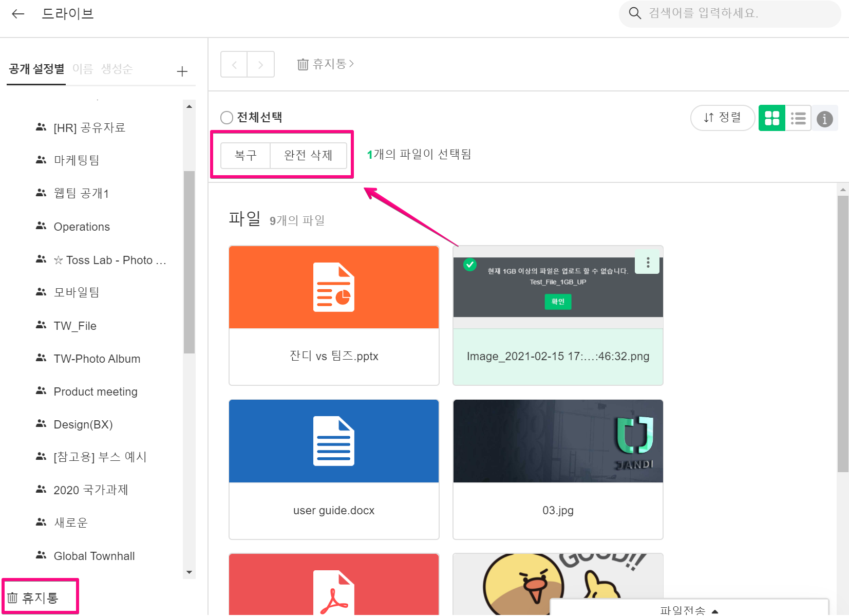Switch to grid view
The width and height of the screenshot is (849, 616).
click(772, 118)
